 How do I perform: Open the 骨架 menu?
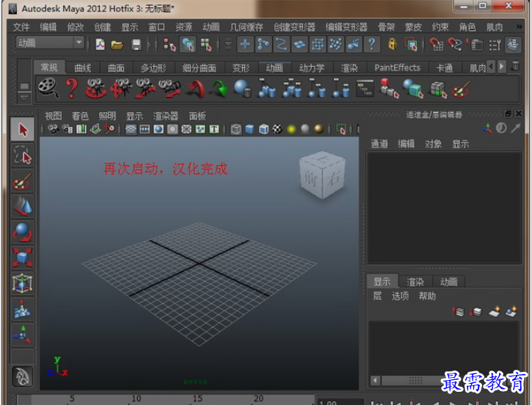pos(386,27)
